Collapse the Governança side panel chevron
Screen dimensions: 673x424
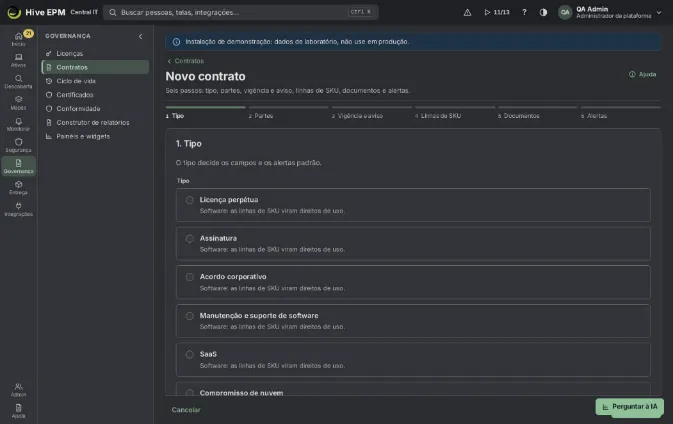coord(140,36)
